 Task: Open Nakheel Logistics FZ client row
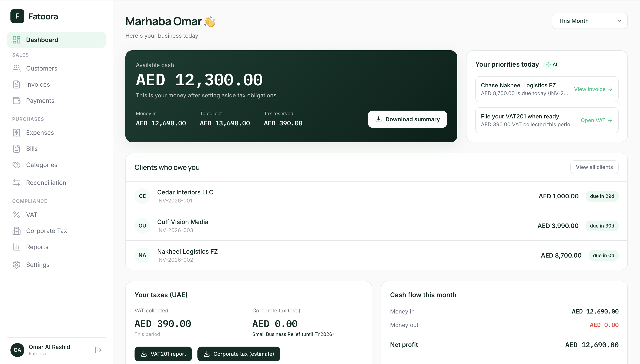coord(376,255)
